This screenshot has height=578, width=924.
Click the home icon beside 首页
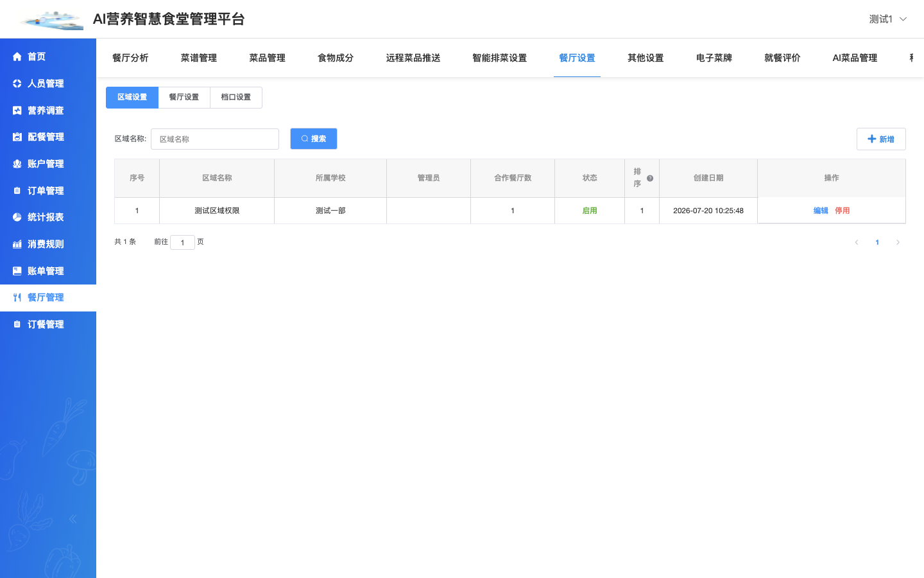click(17, 57)
